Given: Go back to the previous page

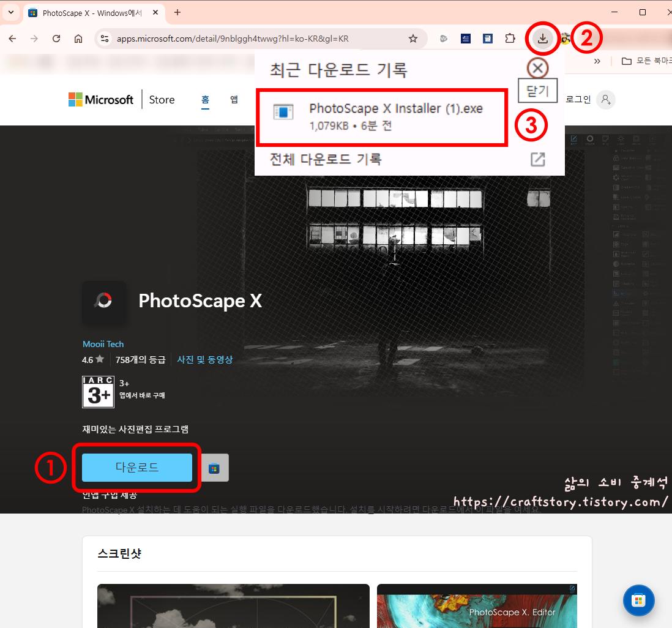Looking at the screenshot, I should click(12, 39).
